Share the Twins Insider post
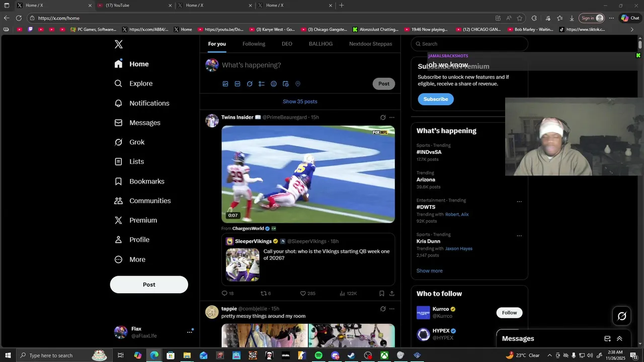Viewport: 644px width, 362px height. pyautogui.click(x=392, y=293)
